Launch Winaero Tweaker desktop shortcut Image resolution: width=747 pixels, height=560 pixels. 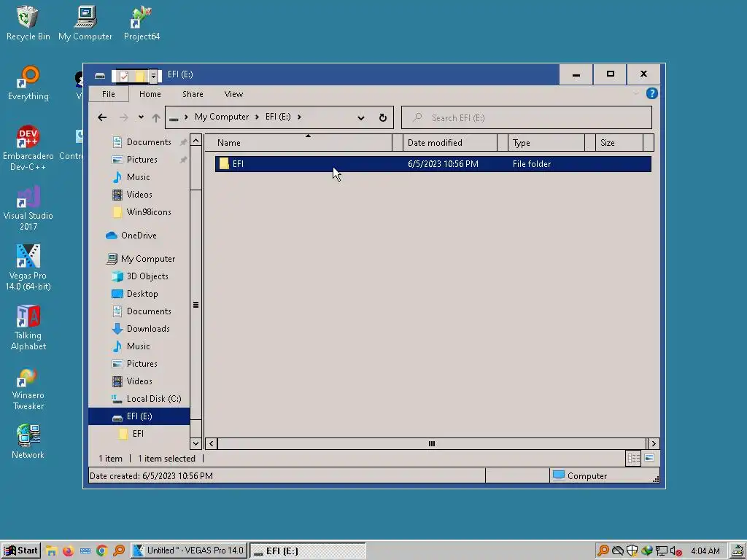(28, 388)
